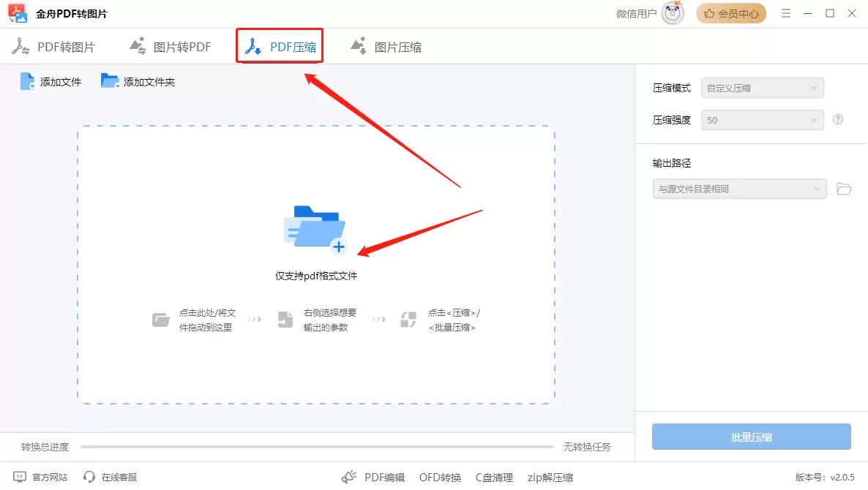Switch to the PDF转图片 tab
868x490 pixels.
(55, 45)
